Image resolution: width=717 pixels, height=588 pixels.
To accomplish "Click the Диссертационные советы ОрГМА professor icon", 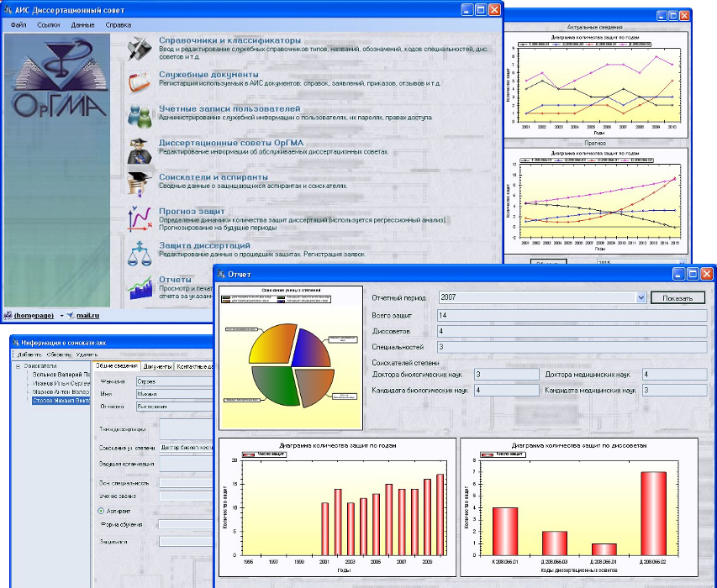I will point(140,150).
